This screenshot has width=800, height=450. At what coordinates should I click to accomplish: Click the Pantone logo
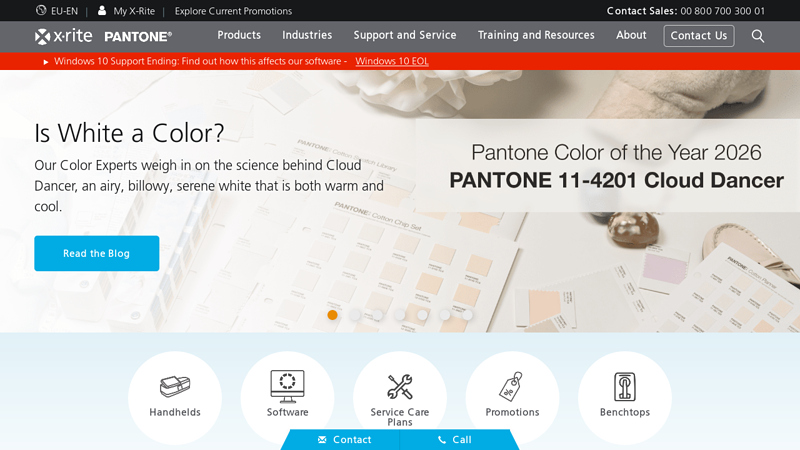click(x=138, y=36)
